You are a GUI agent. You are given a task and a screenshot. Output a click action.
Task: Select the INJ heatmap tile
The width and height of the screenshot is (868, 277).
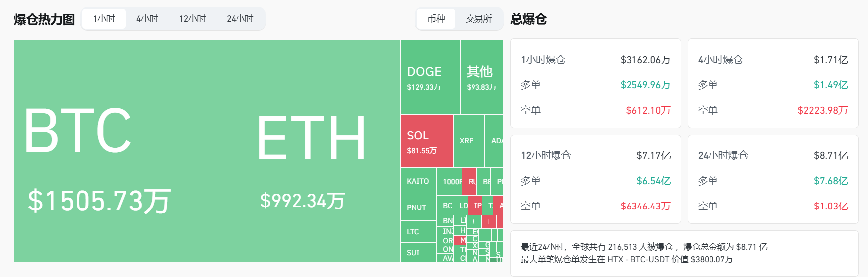(x=445, y=231)
